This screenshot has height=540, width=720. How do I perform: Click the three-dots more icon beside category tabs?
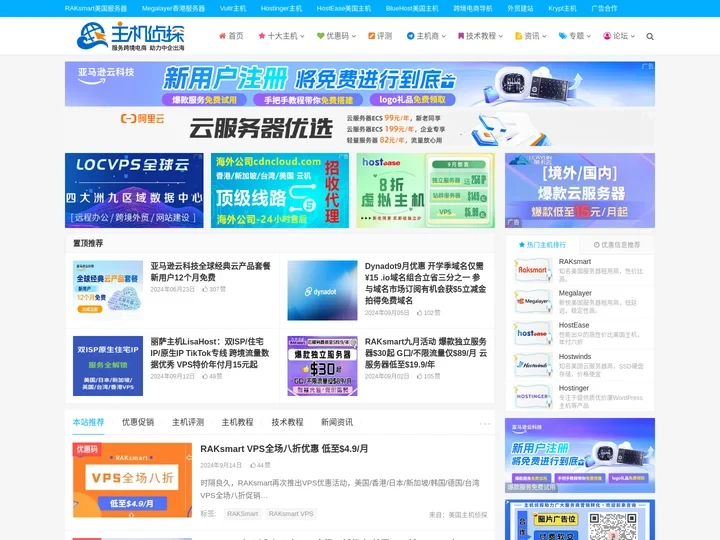point(485,423)
